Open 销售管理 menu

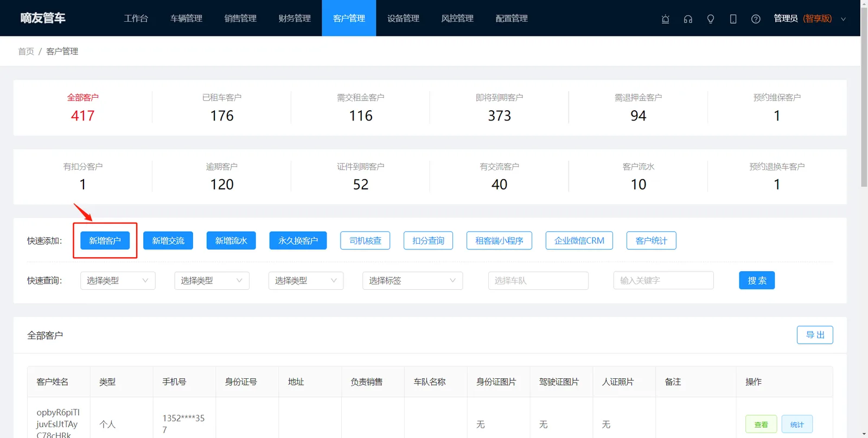pyautogui.click(x=240, y=18)
